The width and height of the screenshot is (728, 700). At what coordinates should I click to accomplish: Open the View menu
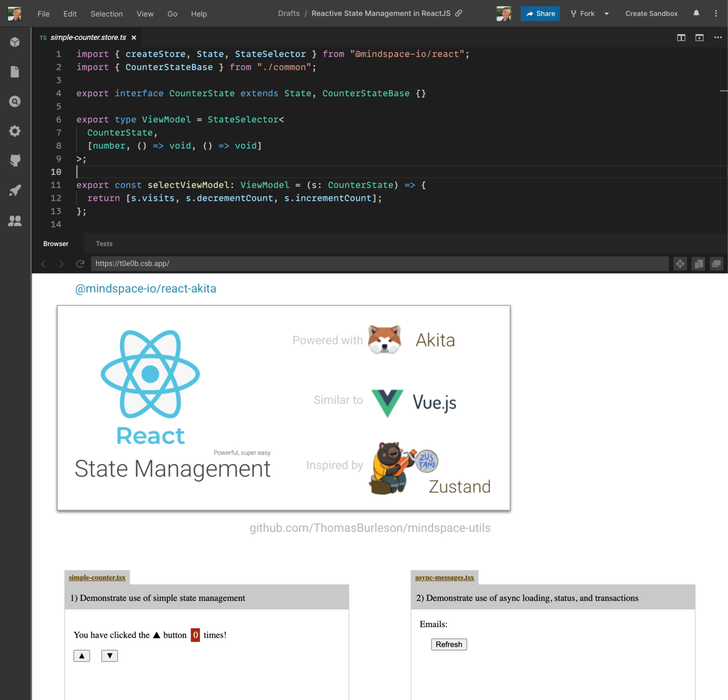[x=145, y=13]
